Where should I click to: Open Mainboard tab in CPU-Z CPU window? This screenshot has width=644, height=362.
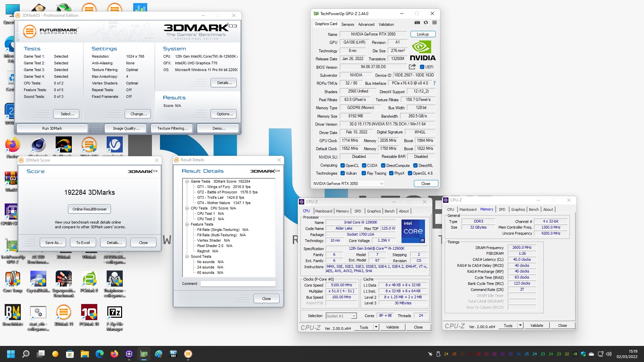click(324, 211)
